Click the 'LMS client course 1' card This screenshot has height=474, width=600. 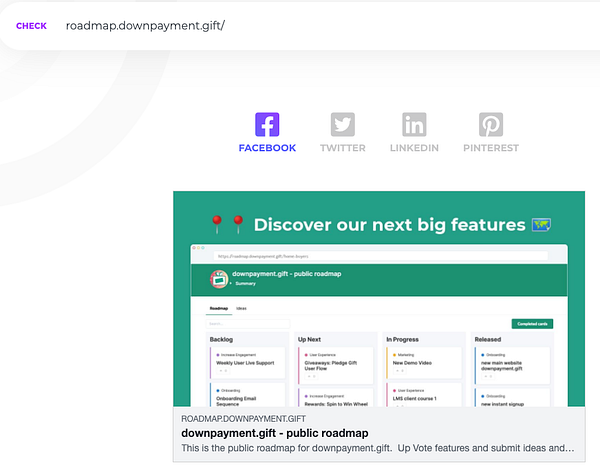click(x=424, y=395)
